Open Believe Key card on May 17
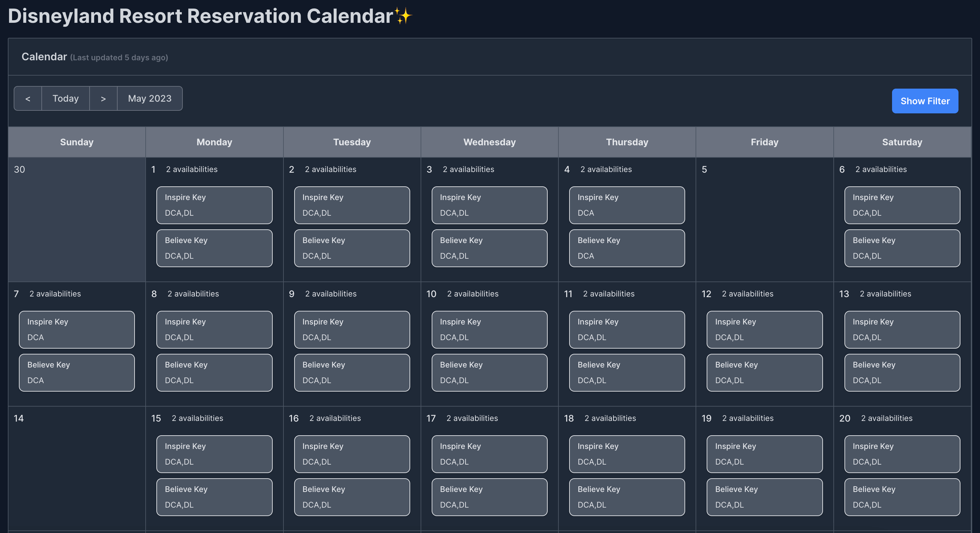Viewport: 980px width, 533px height. pyautogui.click(x=489, y=497)
